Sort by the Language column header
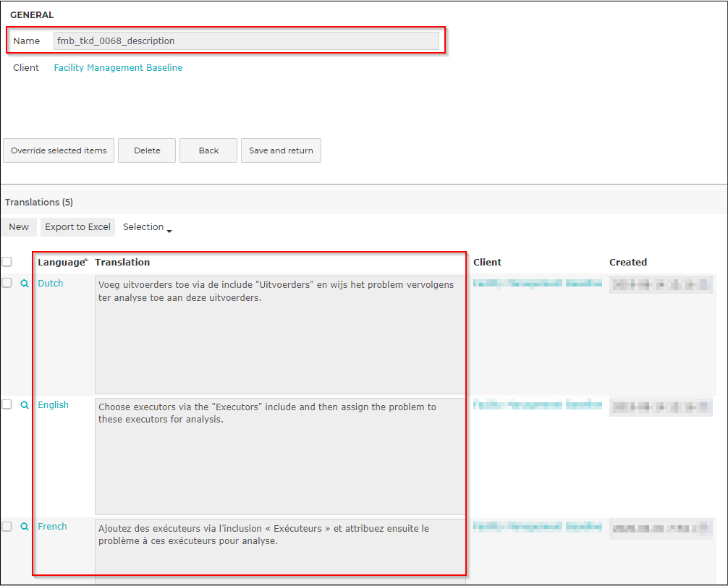728x586 pixels. click(x=63, y=262)
